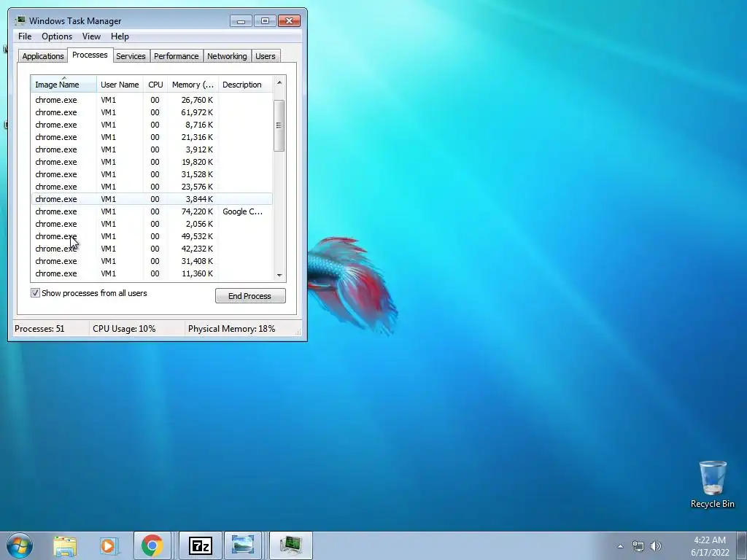Open the volume speaker tray icon
747x560 pixels.
(656, 546)
